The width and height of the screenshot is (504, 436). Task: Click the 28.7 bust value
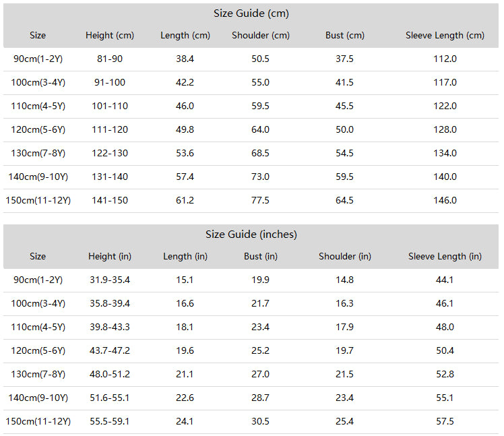click(260, 398)
